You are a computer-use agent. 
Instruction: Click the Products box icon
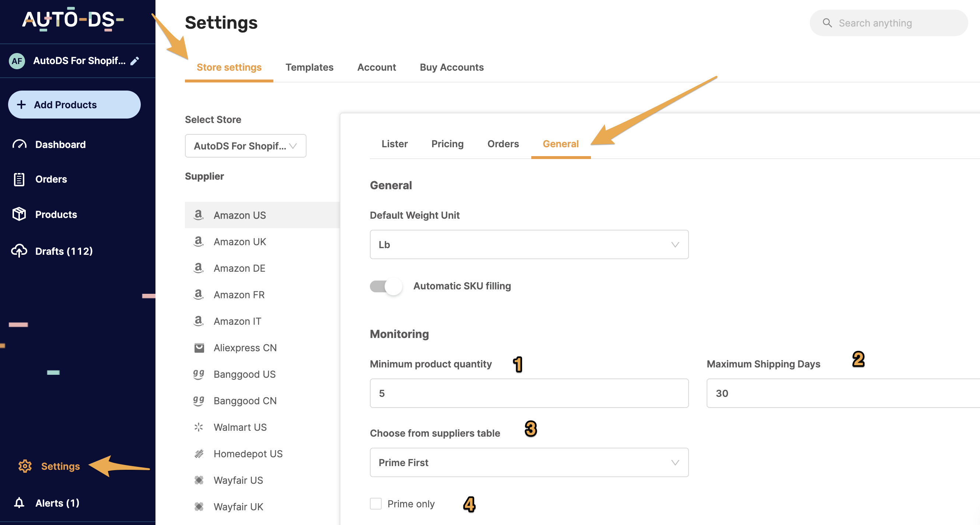pyautogui.click(x=19, y=214)
